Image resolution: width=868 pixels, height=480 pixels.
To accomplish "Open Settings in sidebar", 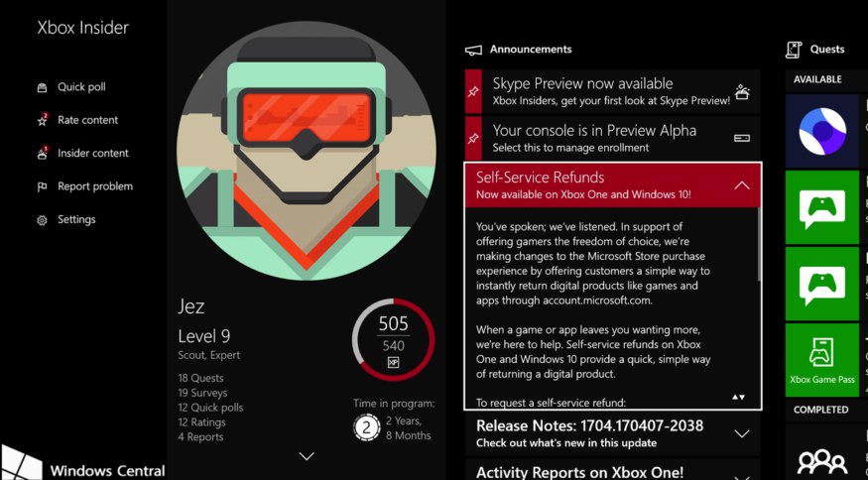I will (x=76, y=220).
